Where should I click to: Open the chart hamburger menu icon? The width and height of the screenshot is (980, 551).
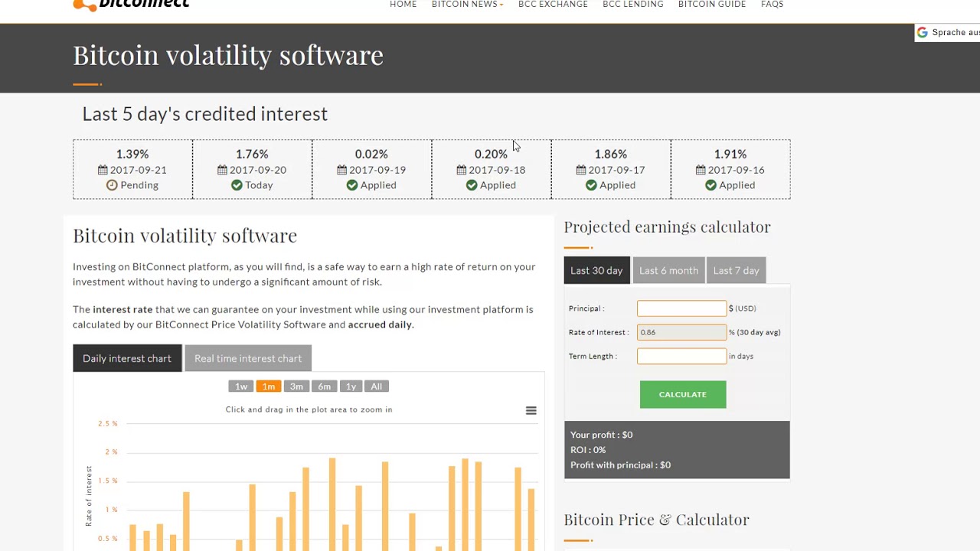click(531, 411)
